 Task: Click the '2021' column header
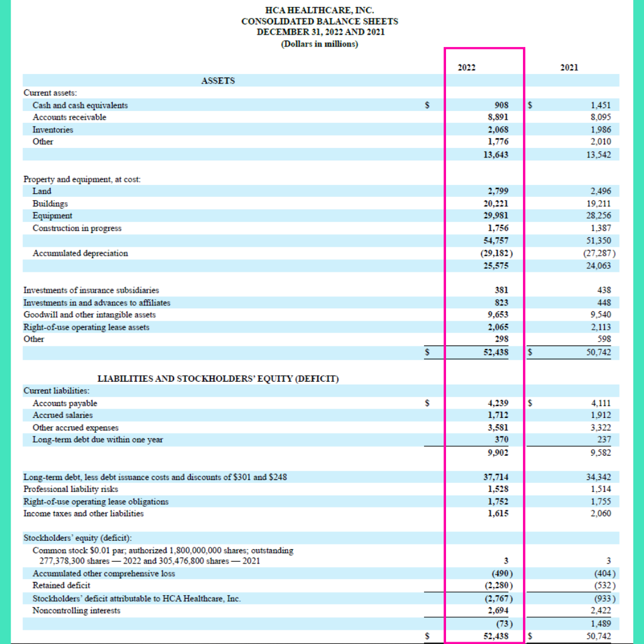(569, 68)
